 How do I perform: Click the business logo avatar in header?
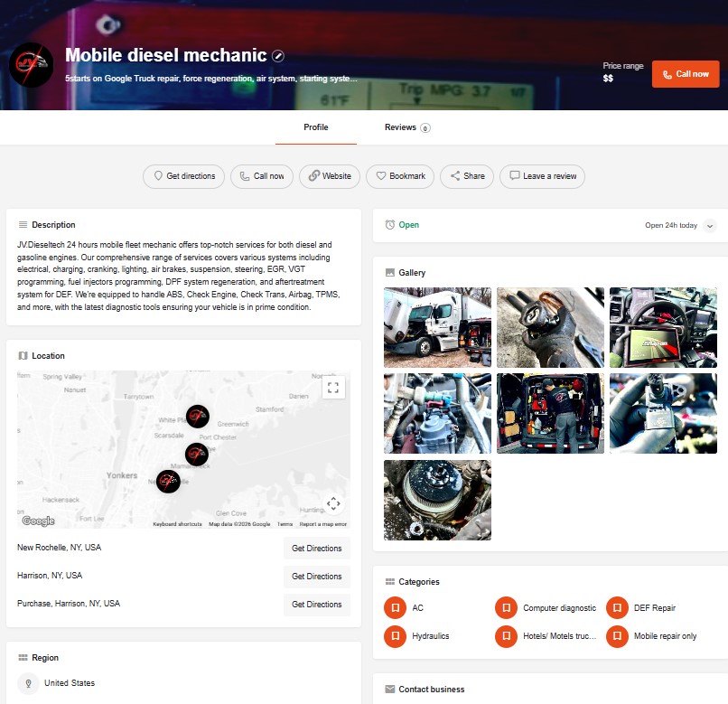pos(31,64)
